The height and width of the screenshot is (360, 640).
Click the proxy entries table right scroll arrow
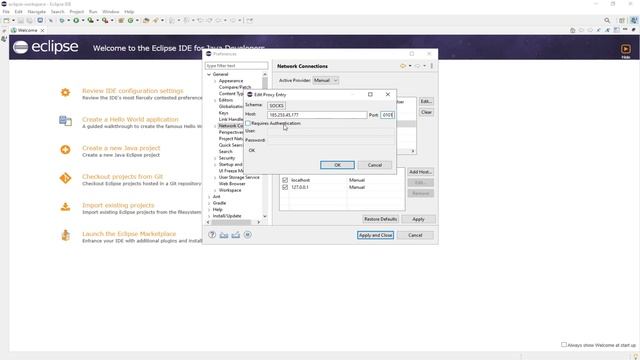[413, 151]
